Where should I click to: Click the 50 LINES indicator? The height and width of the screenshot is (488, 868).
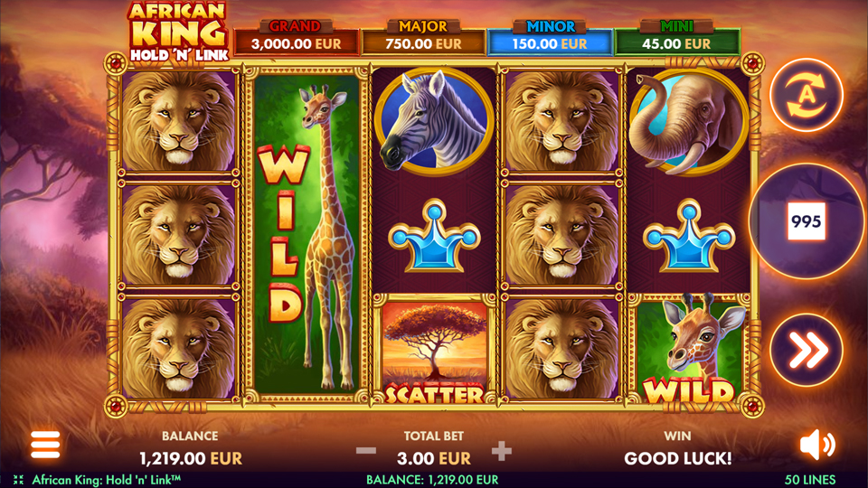(810, 480)
